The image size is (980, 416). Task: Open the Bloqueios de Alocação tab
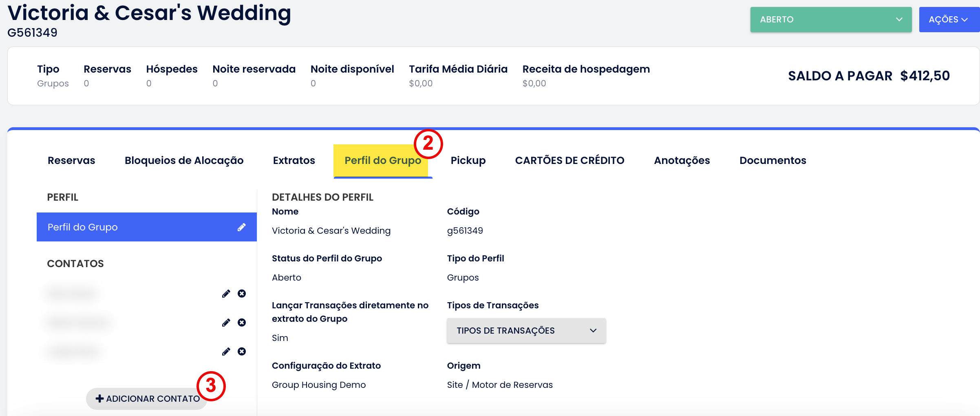coord(184,160)
